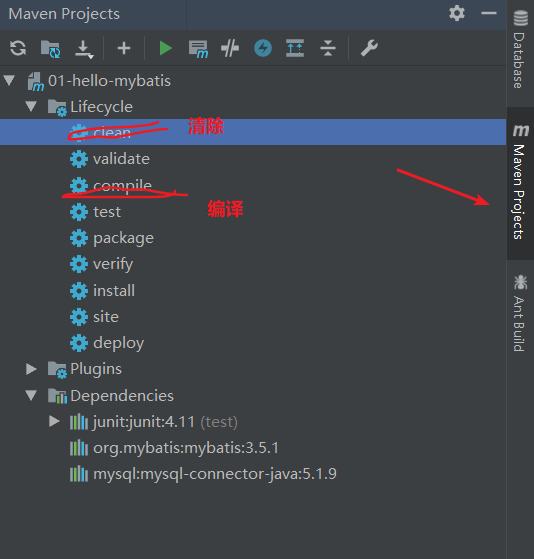This screenshot has width=534, height=559.
Task: Click the Expand All toolbar icon
Action: click(295, 48)
